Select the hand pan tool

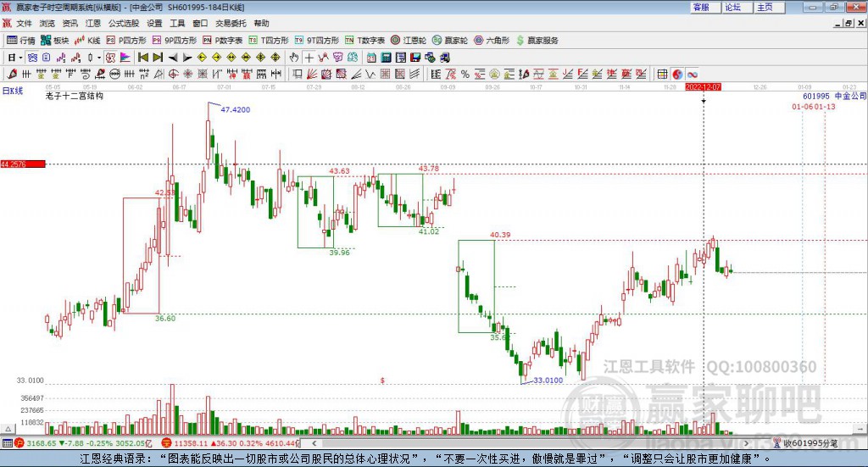[294, 58]
